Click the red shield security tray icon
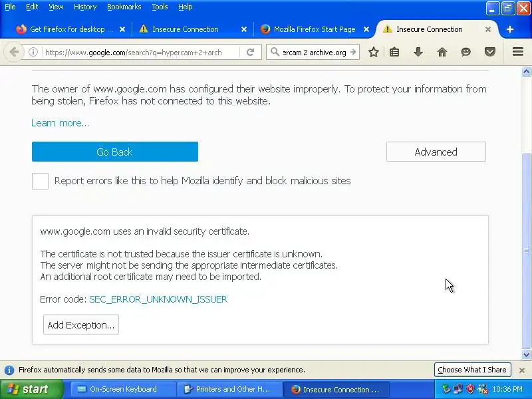The width and height of the screenshot is (532, 399). 470,389
